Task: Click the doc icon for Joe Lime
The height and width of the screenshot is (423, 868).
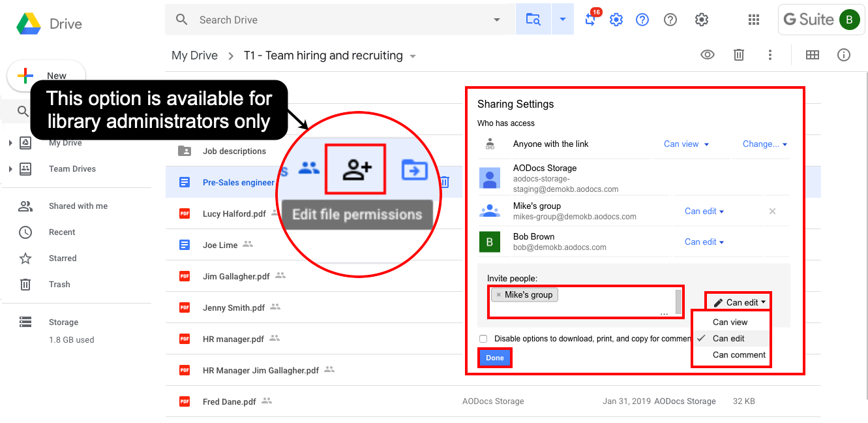Action: coord(185,245)
